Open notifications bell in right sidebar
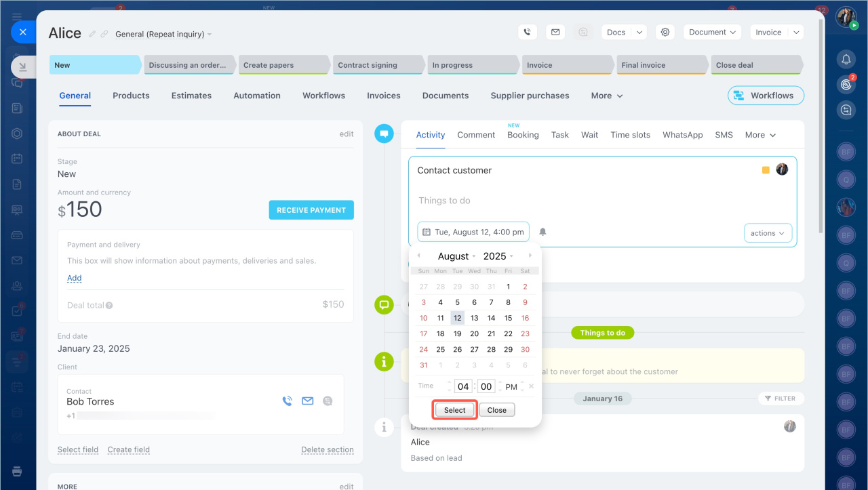The height and width of the screenshot is (490, 868). tap(846, 60)
